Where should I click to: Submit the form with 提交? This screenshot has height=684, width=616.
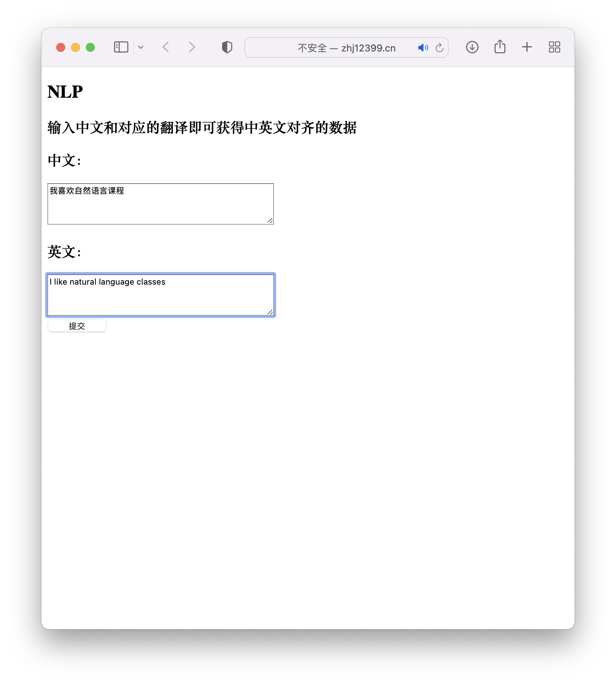point(77,326)
